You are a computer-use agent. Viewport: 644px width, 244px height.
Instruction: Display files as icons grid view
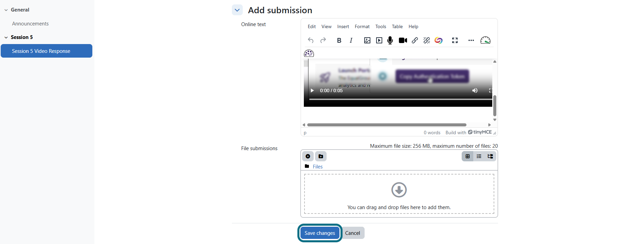click(x=467, y=156)
